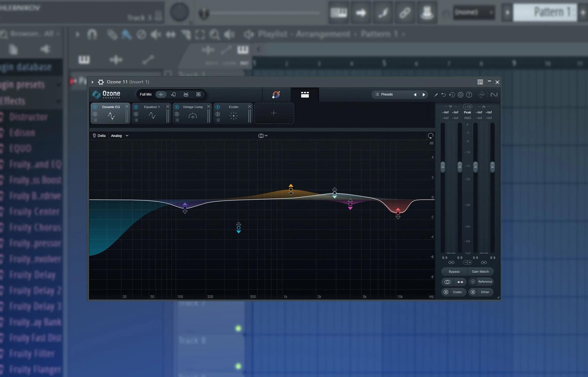The image size is (588, 377).
Task: Click the Native Instruments logo icon
Action: (x=494, y=95)
